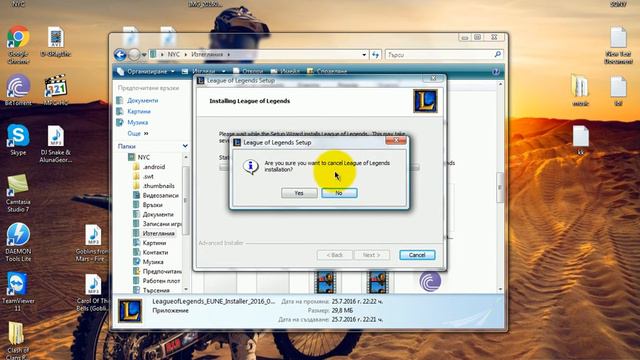Click the Explorer search input field
The image size is (640, 360).
[x=439, y=54]
